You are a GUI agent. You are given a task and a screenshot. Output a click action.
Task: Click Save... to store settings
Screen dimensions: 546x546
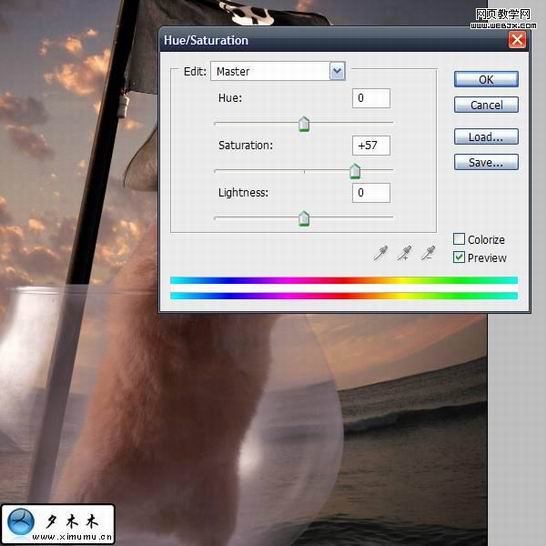click(x=486, y=162)
